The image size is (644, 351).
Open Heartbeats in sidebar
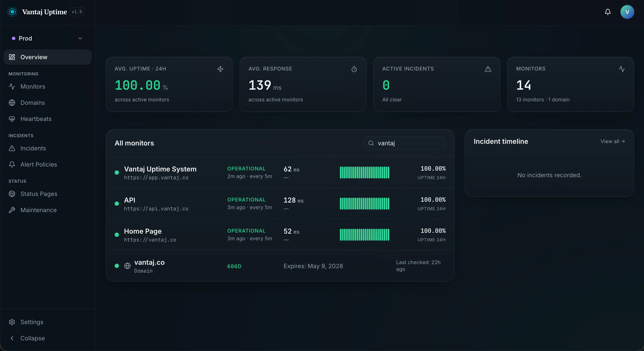[48, 119]
